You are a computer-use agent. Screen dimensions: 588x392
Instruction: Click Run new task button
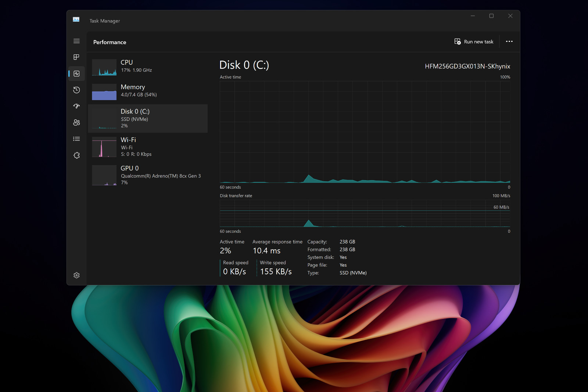click(x=474, y=42)
